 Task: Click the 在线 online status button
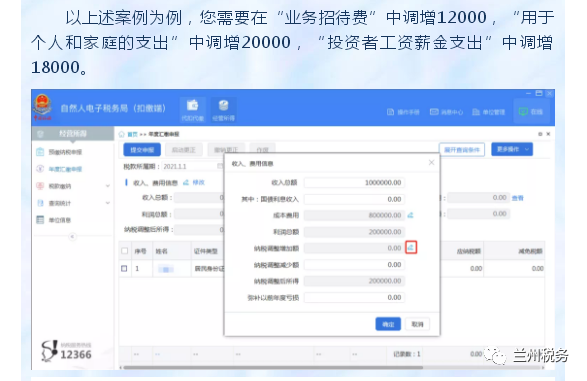[531, 112]
